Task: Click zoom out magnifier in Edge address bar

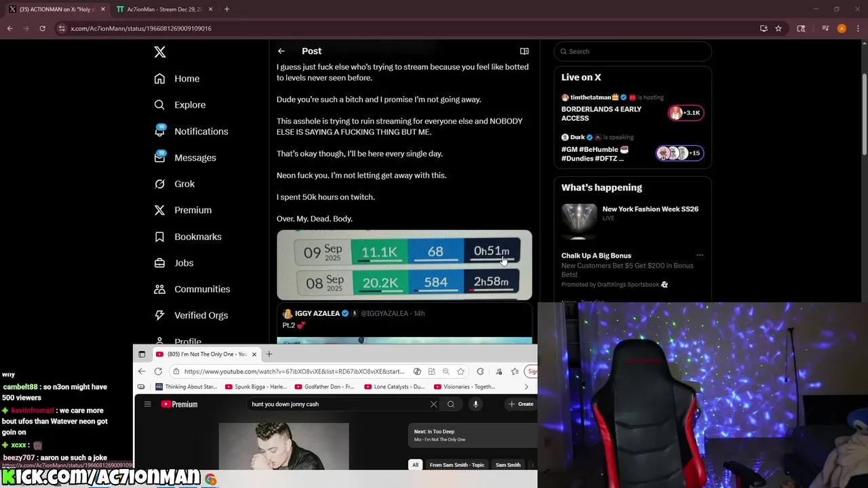Action: (446, 371)
